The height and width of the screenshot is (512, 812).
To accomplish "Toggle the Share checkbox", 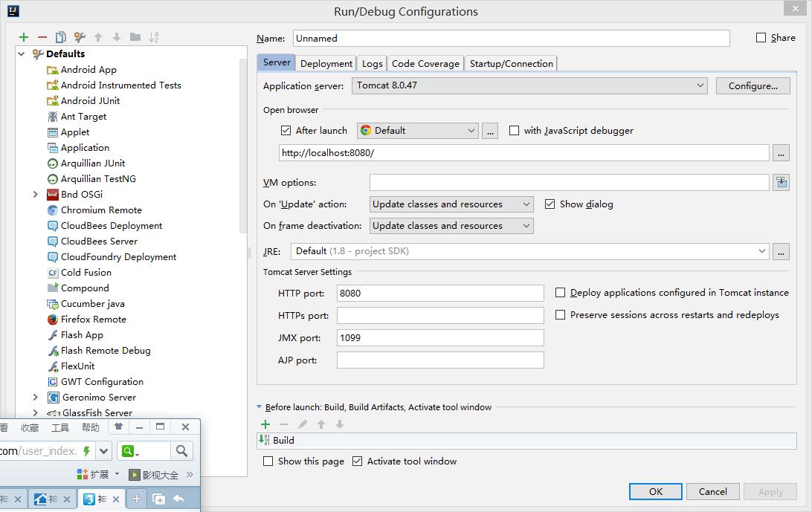I will pos(761,38).
